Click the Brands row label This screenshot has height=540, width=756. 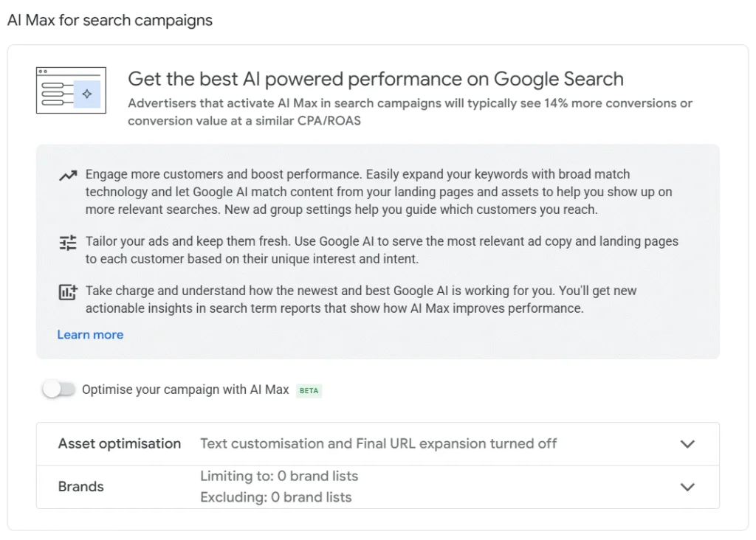point(81,487)
